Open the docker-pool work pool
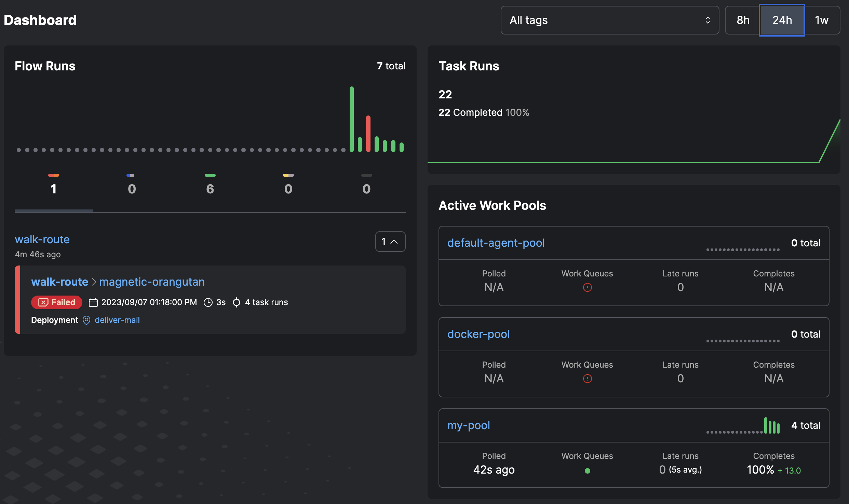The image size is (849, 504). coord(479,334)
